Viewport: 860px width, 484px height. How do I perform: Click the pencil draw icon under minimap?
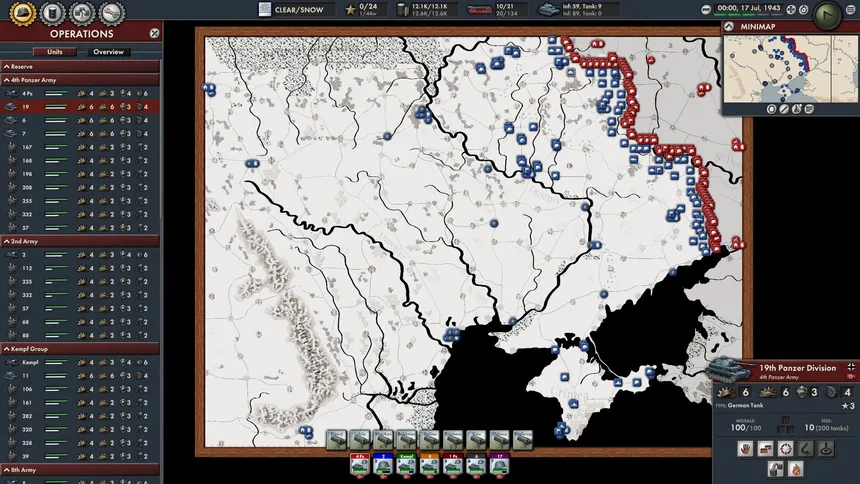(784, 109)
